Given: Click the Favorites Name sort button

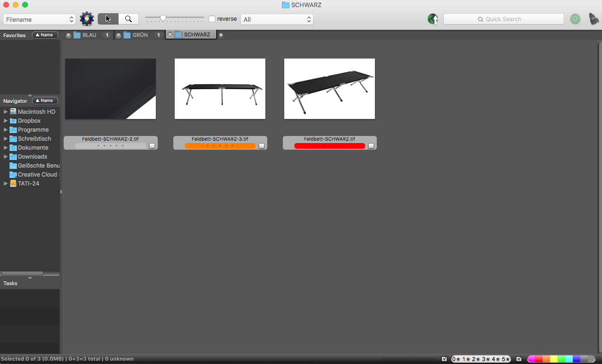Looking at the screenshot, I should tap(45, 35).
